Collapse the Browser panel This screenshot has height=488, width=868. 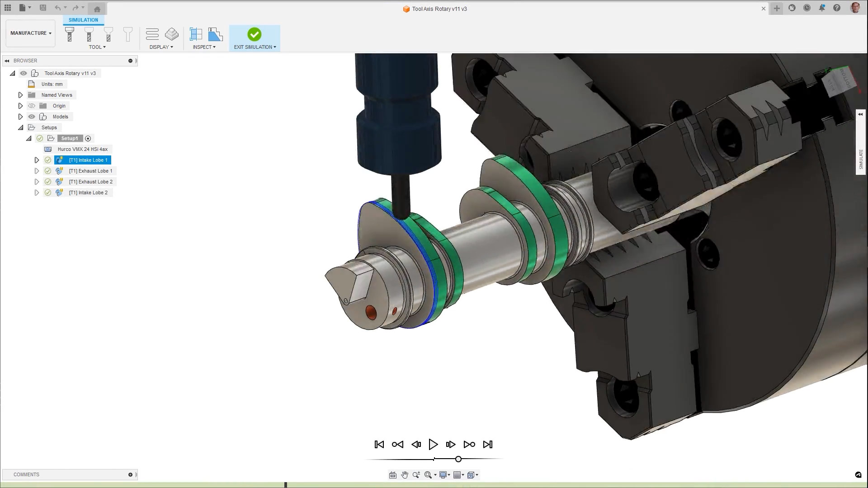7,61
